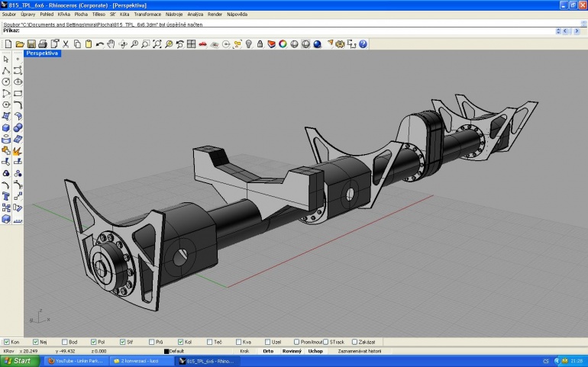Viewport: 588px width, 367px height.
Task: Click the Copy icon in the toolbar
Action: [x=77, y=44]
